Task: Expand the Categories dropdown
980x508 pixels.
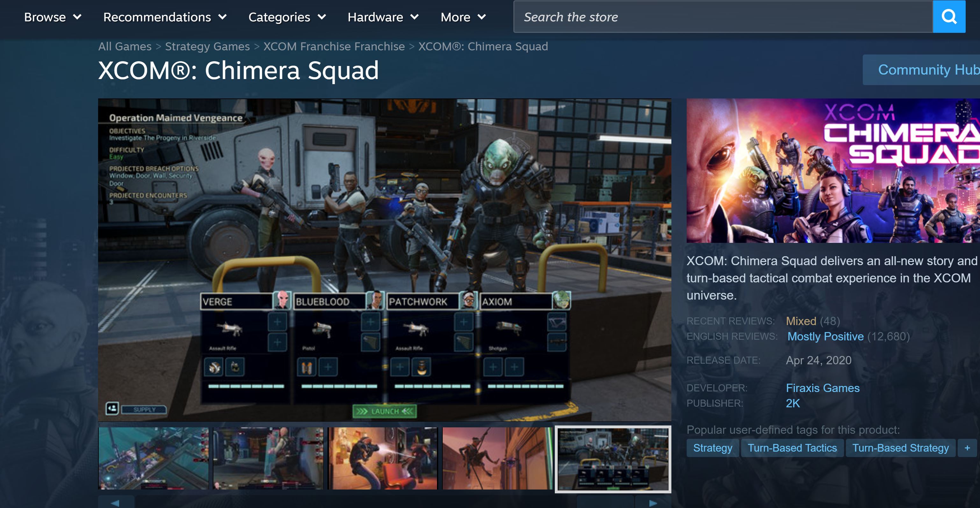Action: tap(287, 17)
